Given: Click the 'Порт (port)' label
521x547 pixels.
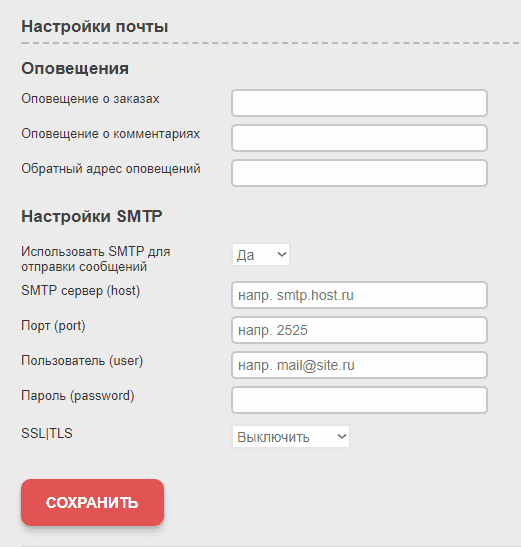Looking at the screenshot, I should (53, 326).
